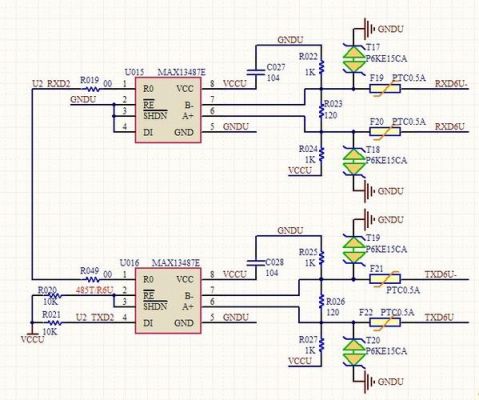
Task: Select the U016 MAX13487E chip body
Action: 168,301
